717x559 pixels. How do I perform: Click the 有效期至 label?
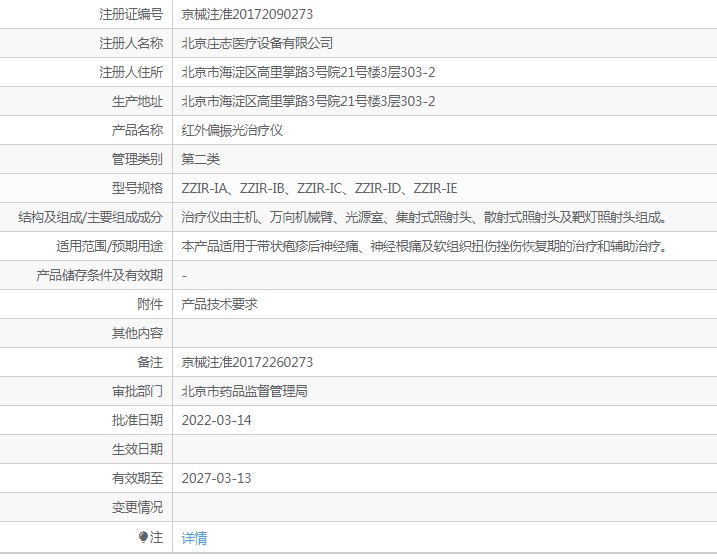click(138, 478)
